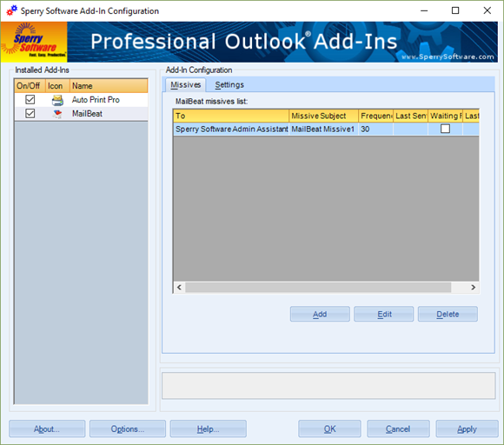Viewport: 504px width, 445px height.
Task: Click the SperrySoftware.com website text in banner
Action: (x=448, y=56)
